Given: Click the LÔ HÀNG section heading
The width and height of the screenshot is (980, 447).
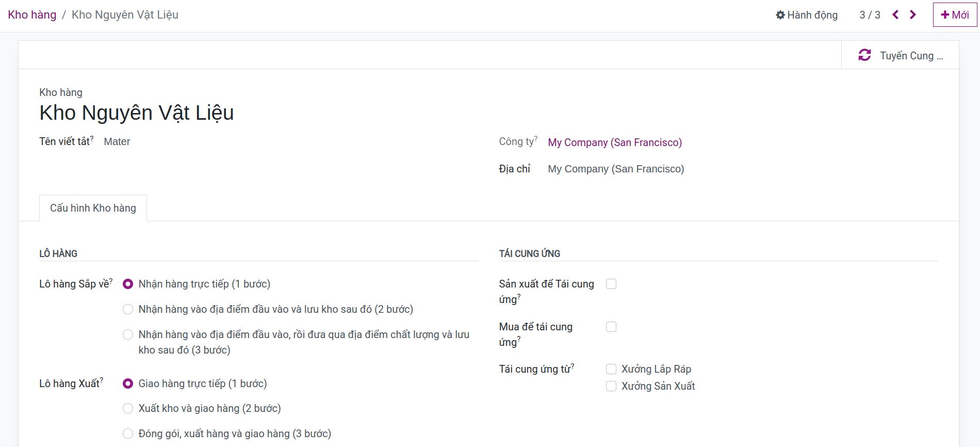Looking at the screenshot, I should [x=58, y=253].
